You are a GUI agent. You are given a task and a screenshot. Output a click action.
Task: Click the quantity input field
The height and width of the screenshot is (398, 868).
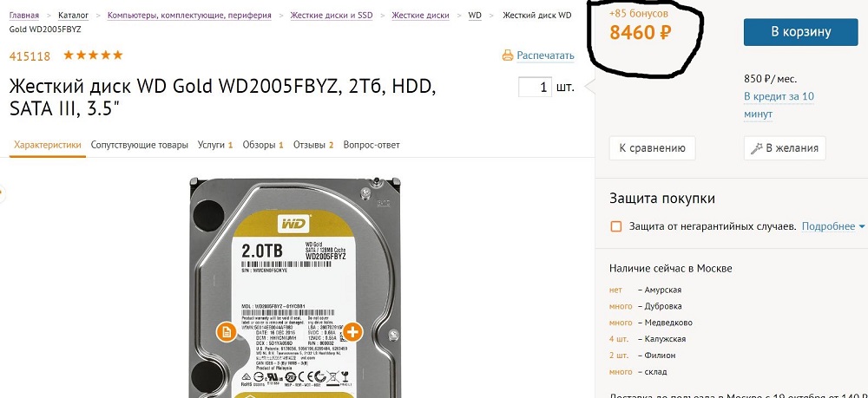click(535, 87)
